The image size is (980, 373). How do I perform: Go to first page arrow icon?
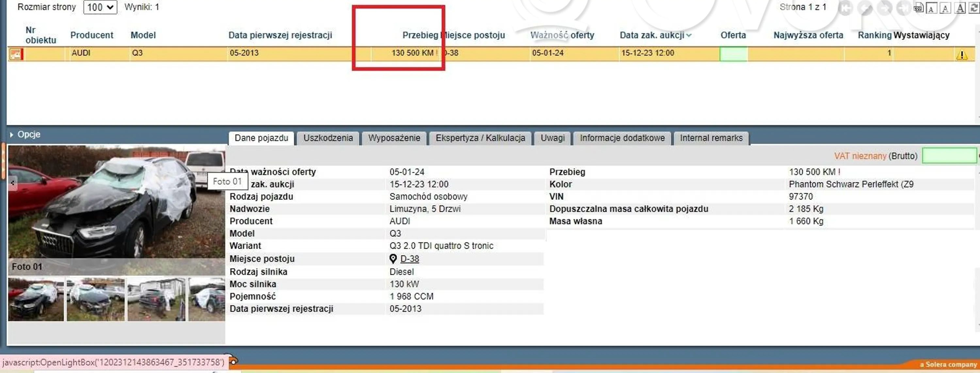click(845, 8)
